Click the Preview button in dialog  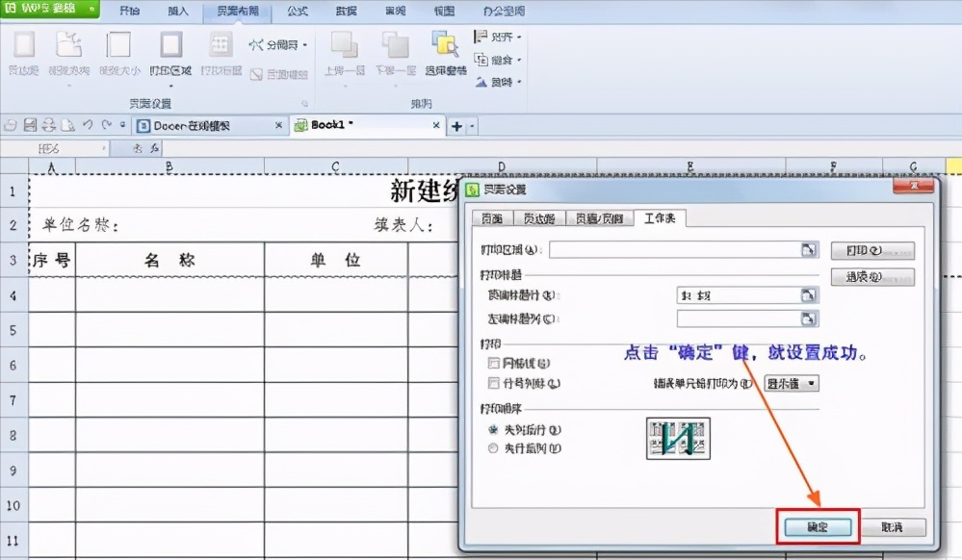point(872,276)
